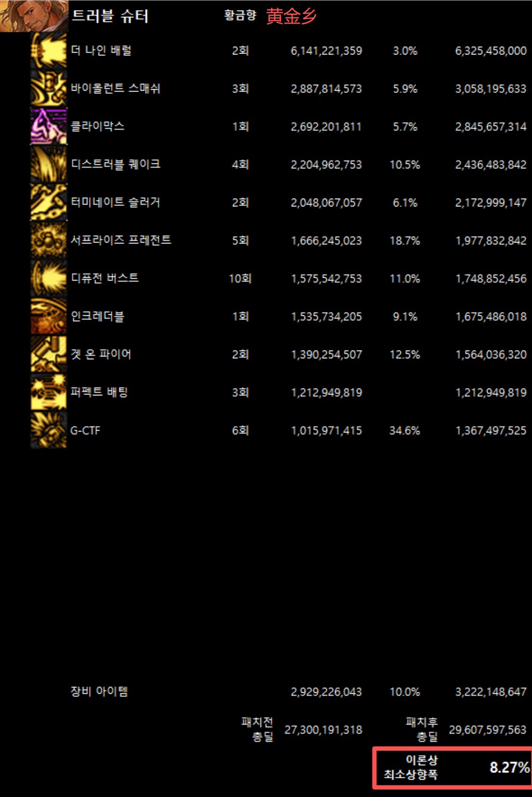Click the 트러블 슈터 class title
The image size is (532, 797).
click(110, 16)
